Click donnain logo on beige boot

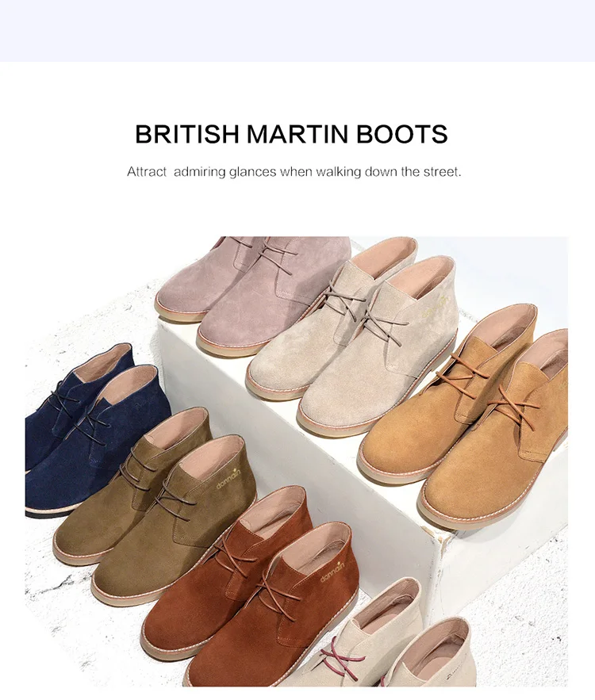(435, 308)
